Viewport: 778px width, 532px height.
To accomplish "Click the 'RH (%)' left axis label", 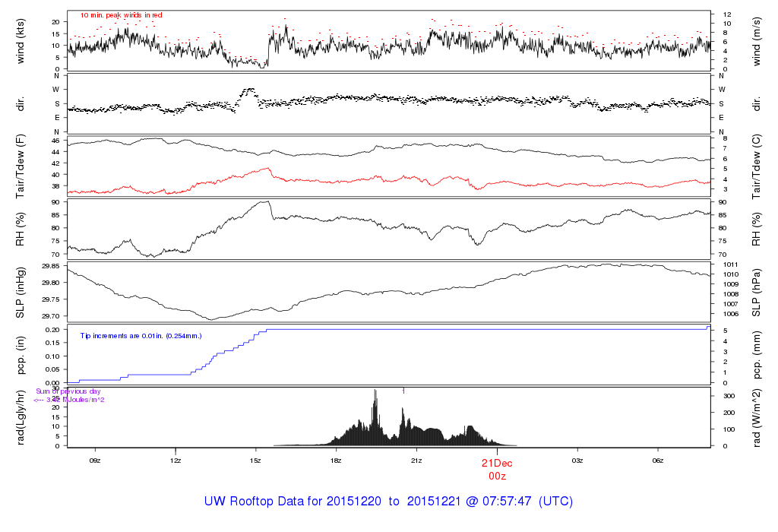I will click(x=21, y=229).
